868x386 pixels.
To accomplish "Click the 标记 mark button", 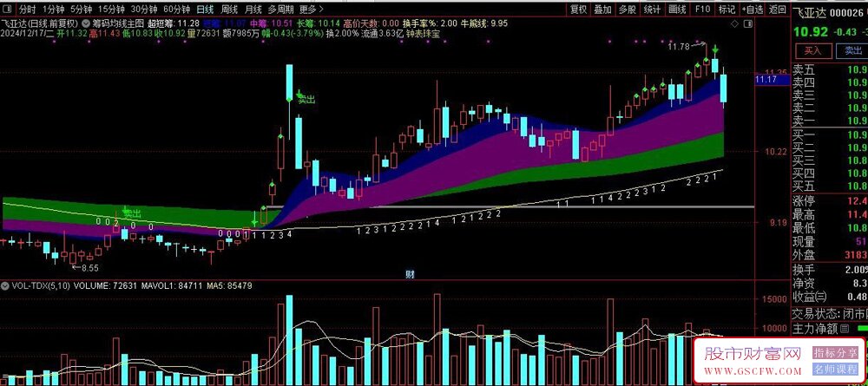I will (x=727, y=10).
